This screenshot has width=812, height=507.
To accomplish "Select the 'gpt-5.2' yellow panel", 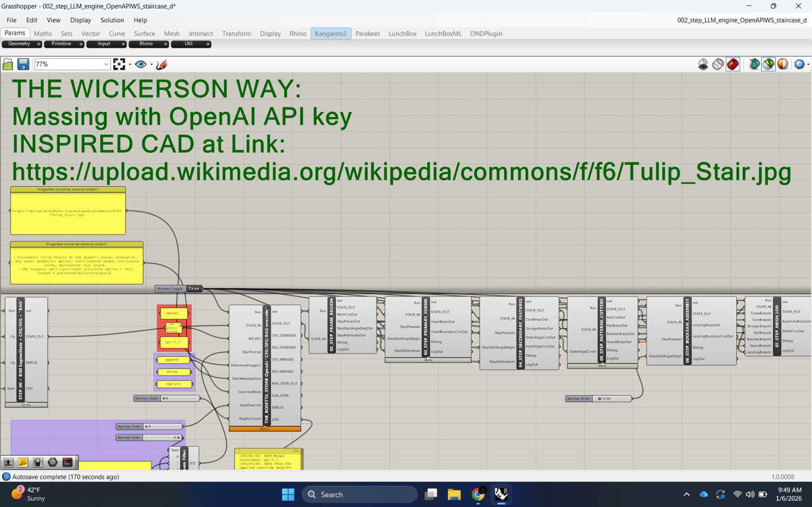I will tap(173, 342).
